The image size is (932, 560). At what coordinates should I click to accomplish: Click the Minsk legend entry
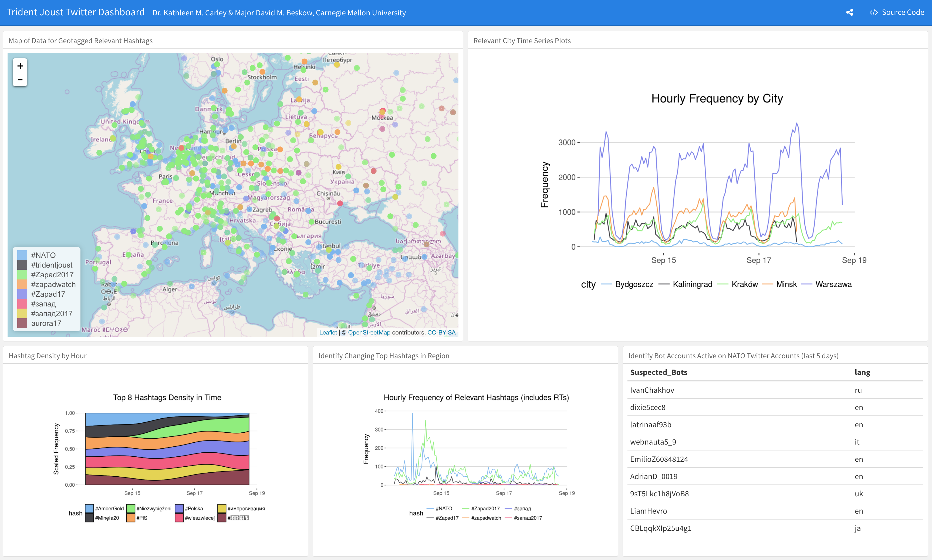pyautogui.click(x=779, y=284)
